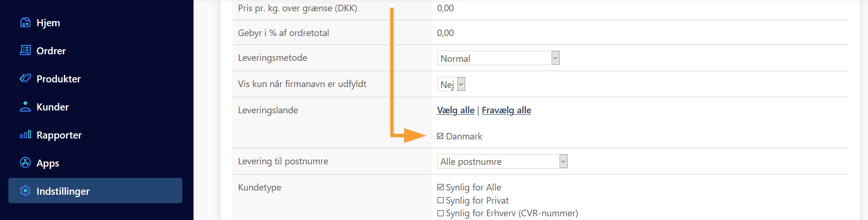The image size is (868, 220).
Task: Expand the Alle postnumre dropdown
Action: (x=502, y=161)
